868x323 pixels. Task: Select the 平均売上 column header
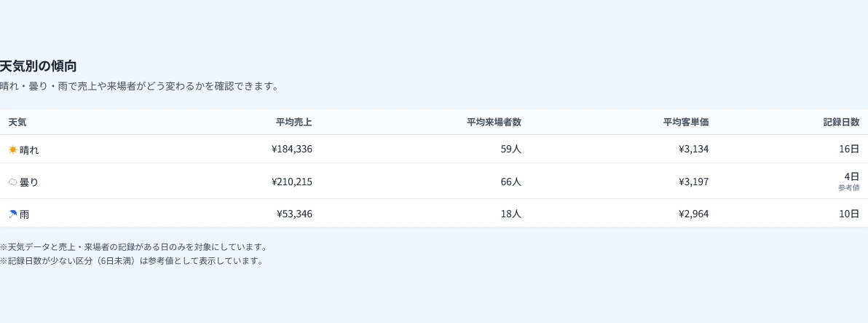pos(294,122)
